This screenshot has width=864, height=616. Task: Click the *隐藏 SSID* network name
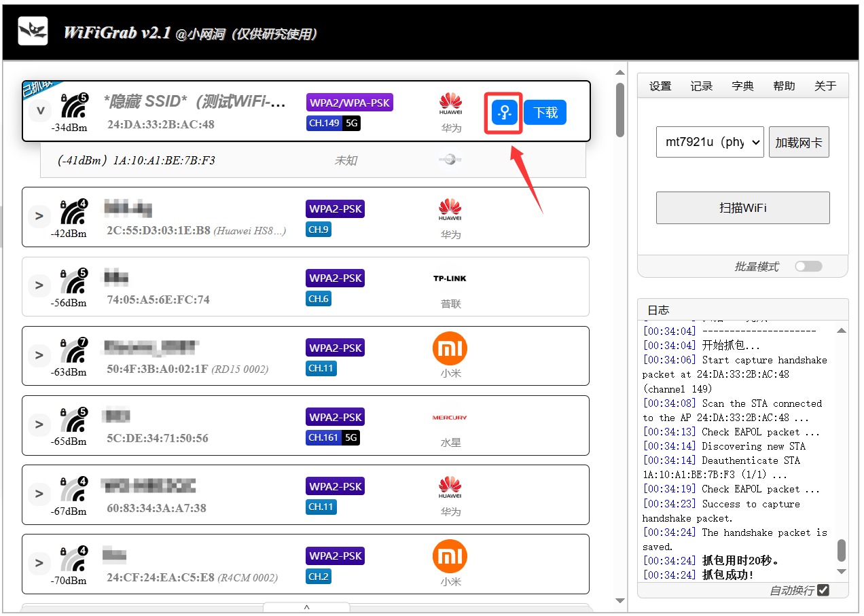tap(195, 101)
